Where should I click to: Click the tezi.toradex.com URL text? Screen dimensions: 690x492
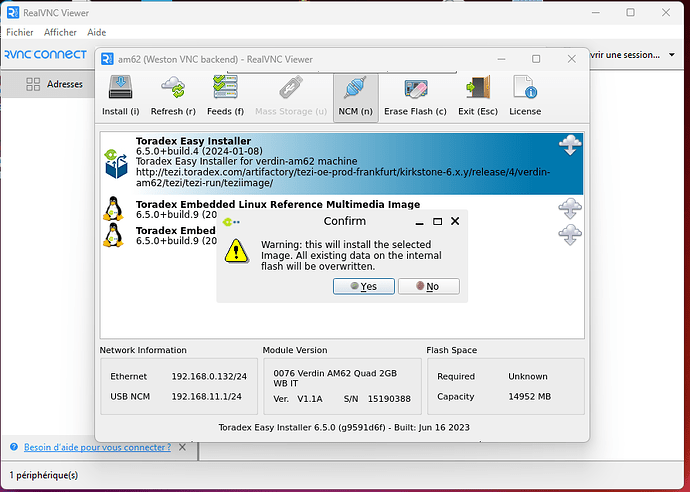(x=343, y=177)
